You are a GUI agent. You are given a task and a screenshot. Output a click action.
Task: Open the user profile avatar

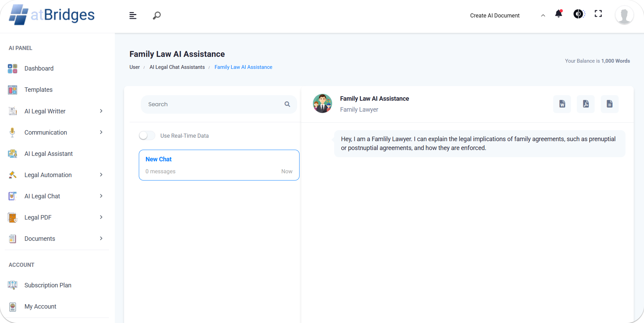click(624, 15)
